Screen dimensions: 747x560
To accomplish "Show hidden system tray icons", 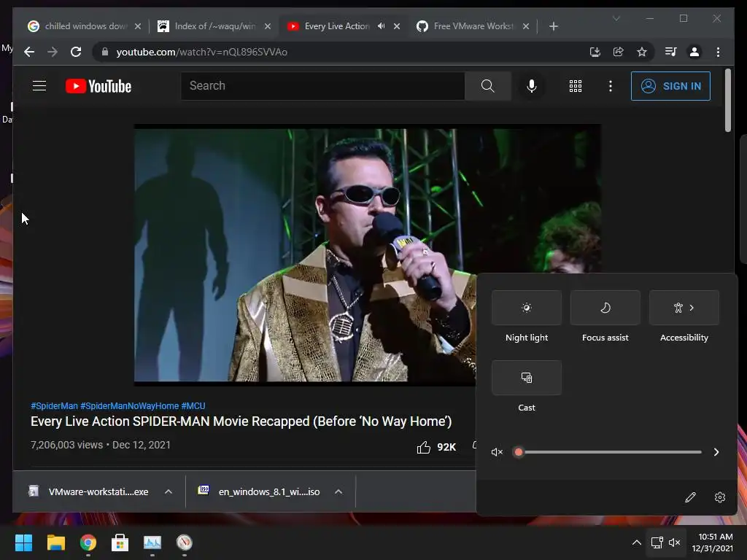I will pos(636,542).
